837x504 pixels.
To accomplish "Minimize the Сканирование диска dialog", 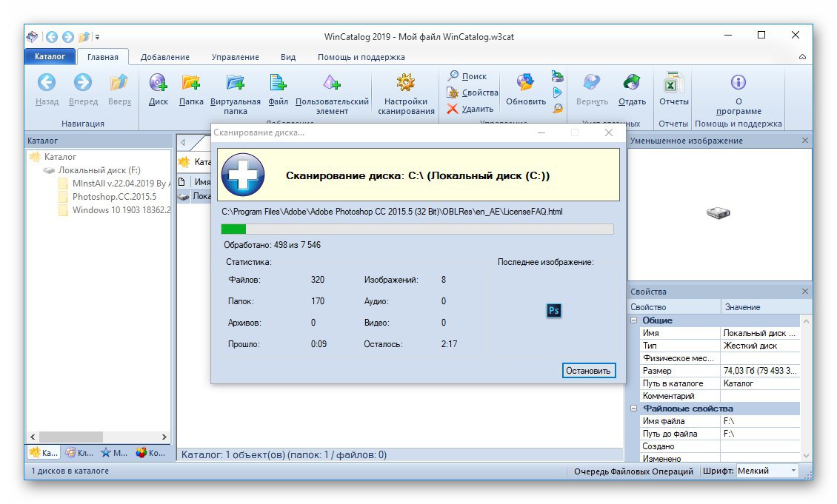I will click(x=541, y=132).
